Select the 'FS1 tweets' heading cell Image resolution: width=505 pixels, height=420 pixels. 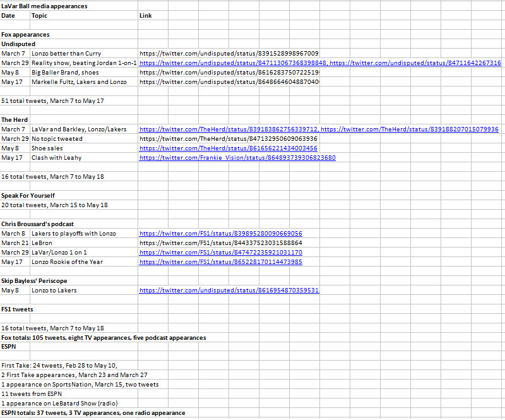click(x=17, y=309)
